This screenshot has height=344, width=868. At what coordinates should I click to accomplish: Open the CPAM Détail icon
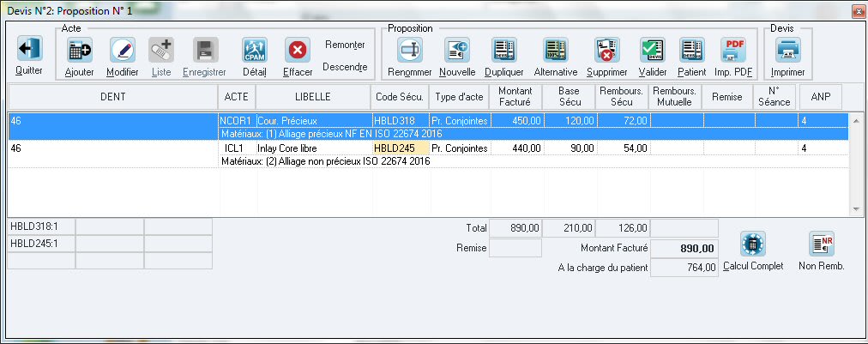255,50
